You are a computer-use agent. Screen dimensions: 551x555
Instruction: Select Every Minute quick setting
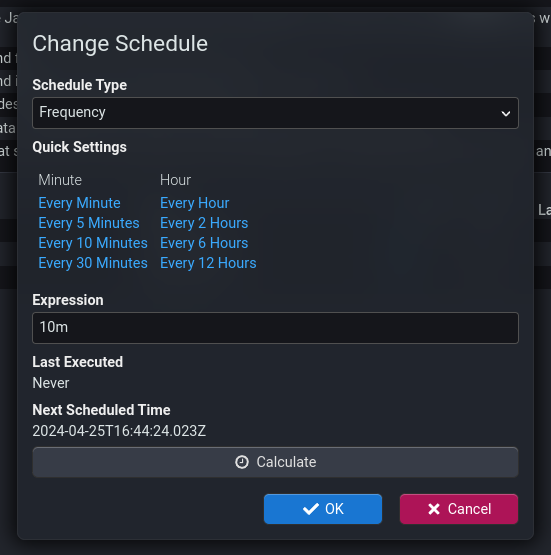[79, 203]
